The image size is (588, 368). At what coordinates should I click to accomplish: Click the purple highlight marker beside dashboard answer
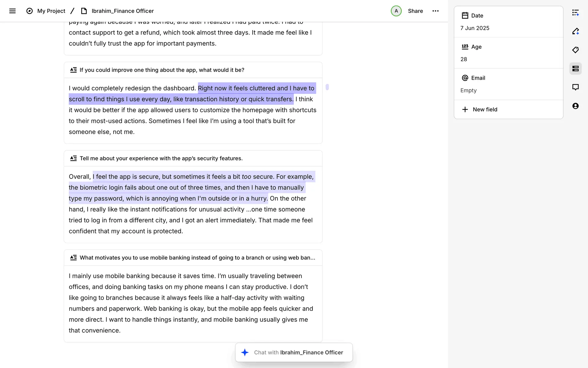327,87
